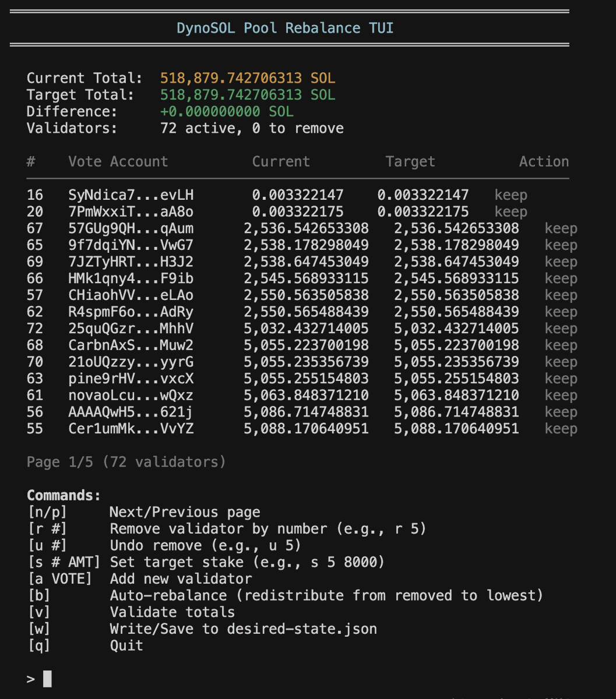Click target value 2,538.178298049 in 9f7dqiYN row

(x=456, y=245)
